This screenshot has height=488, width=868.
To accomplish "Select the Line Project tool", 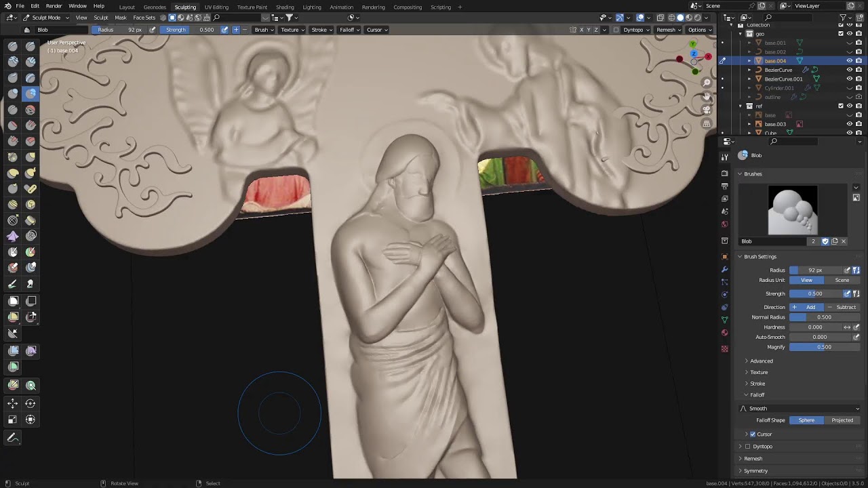I will (x=13, y=333).
